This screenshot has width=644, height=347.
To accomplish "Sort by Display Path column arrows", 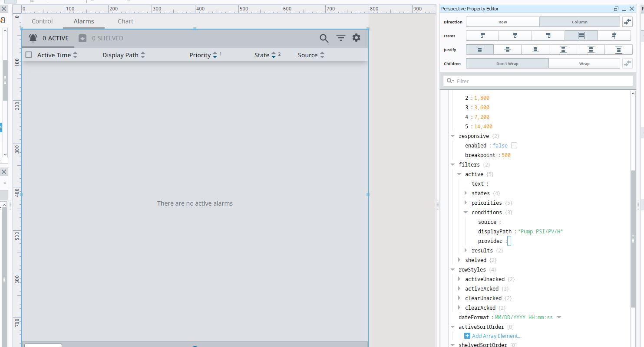I will [x=143, y=55].
